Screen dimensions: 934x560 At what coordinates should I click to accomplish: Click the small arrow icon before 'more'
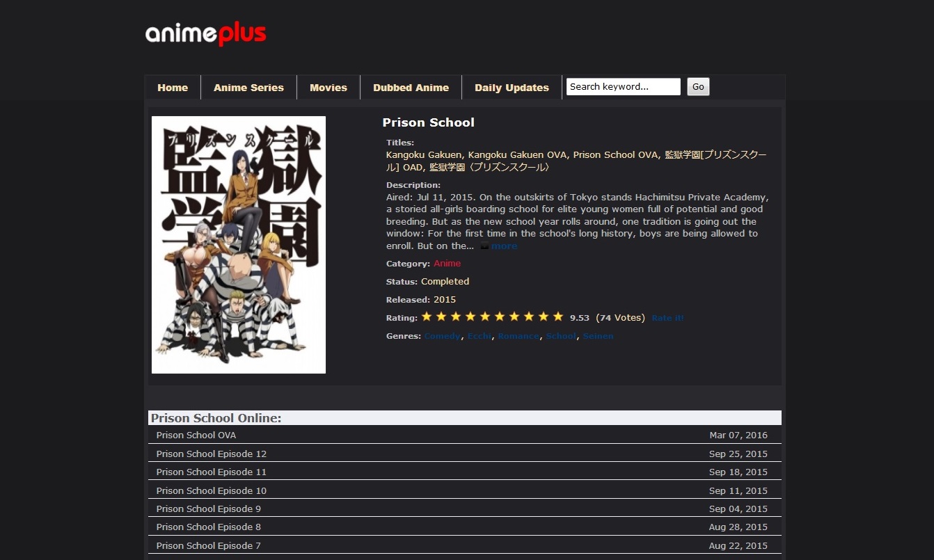point(484,246)
